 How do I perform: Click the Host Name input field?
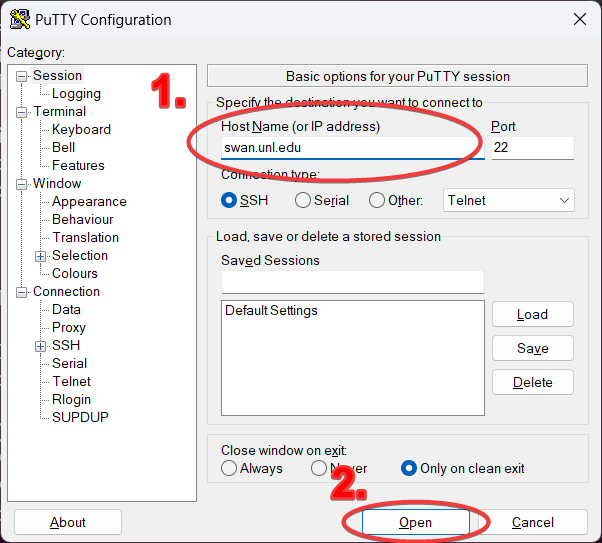[352, 148]
